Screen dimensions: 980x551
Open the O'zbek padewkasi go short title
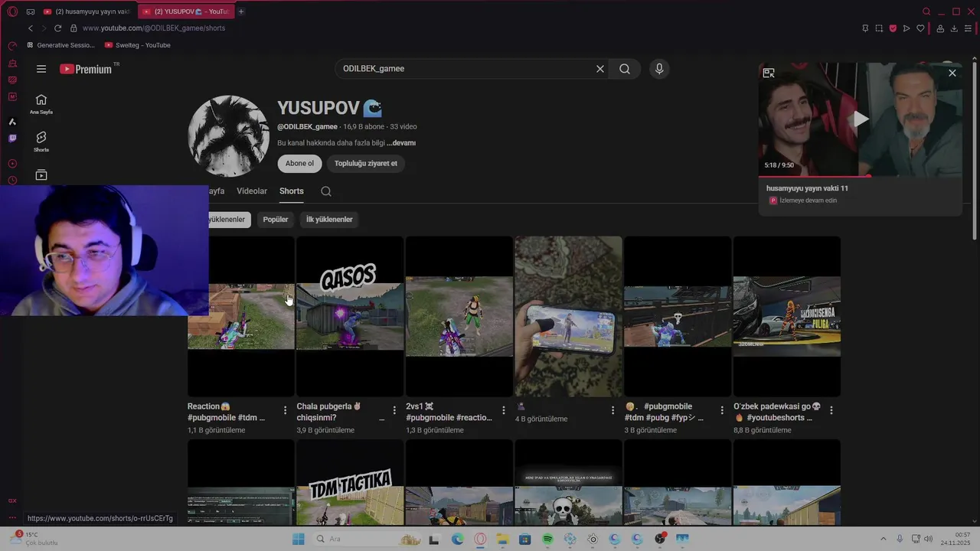point(777,412)
